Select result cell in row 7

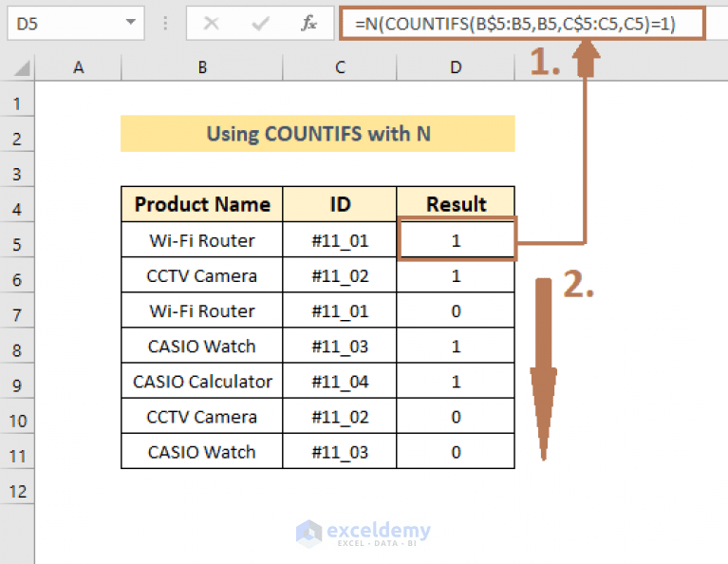pyautogui.click(x=456, y=310)
